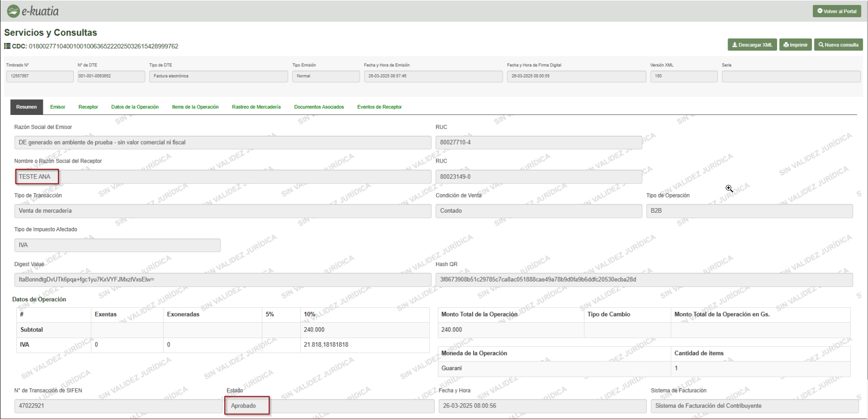Click Razón Social del Emisor field

pyautogui.click(x=222, y=142)
